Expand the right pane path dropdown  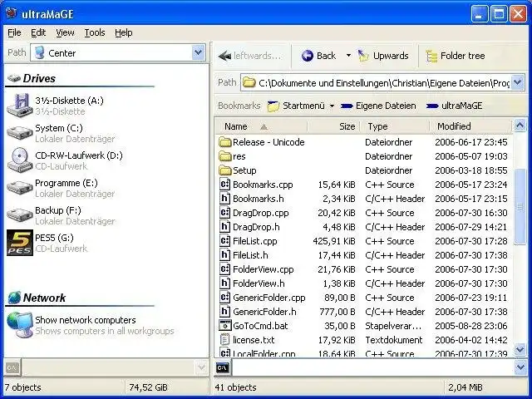518,82
